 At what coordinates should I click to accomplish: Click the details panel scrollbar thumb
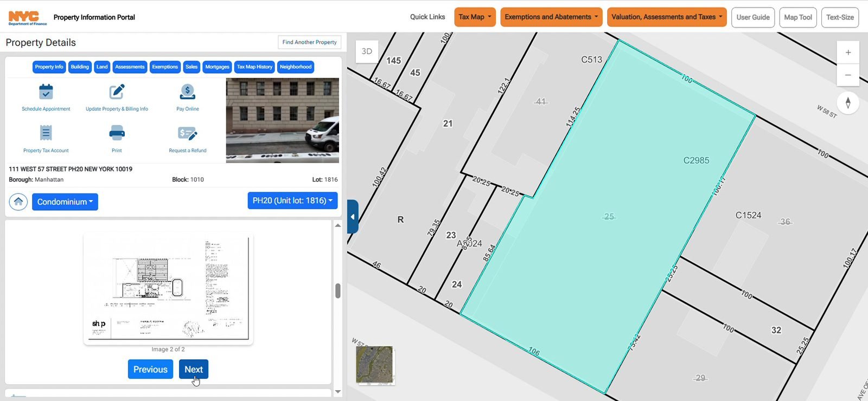[x=338, y=290]
